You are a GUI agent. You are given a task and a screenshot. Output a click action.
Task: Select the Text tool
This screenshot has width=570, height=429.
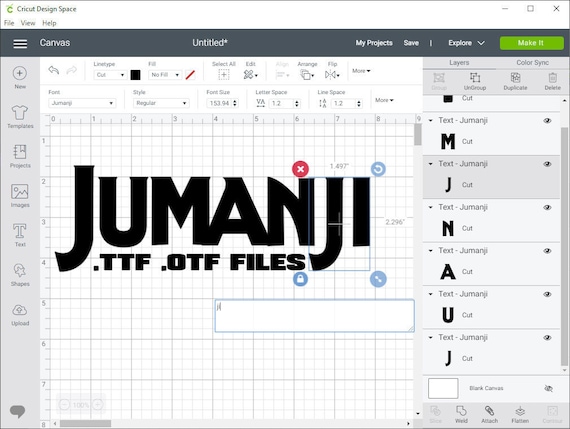[20, 235]
